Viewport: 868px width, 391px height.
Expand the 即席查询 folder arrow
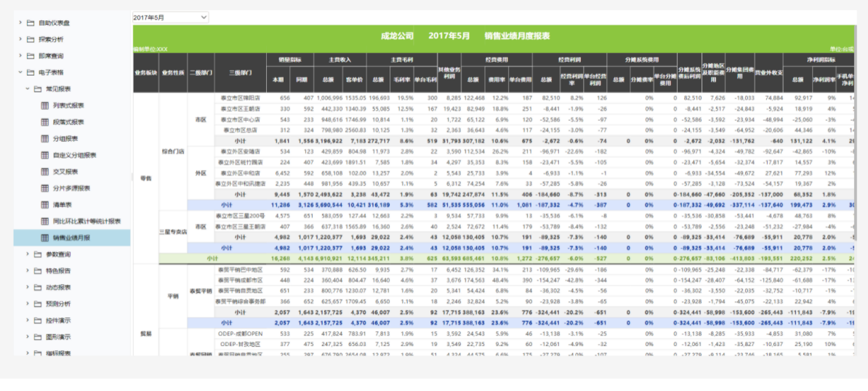coord(20,56)
